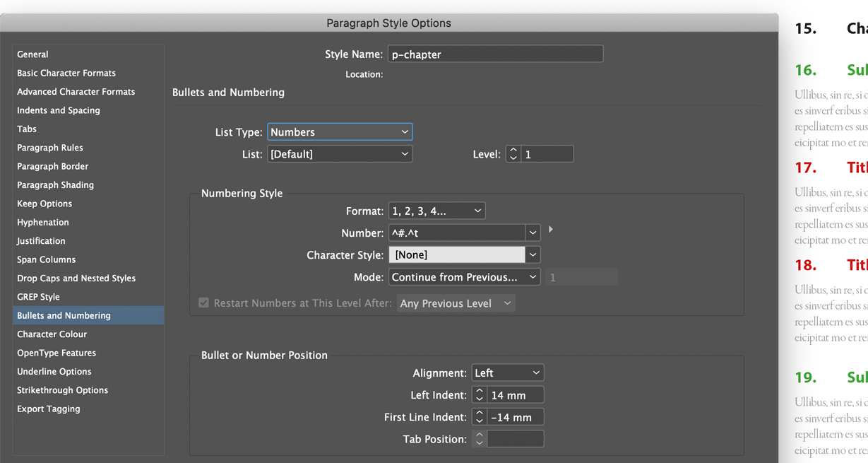
Task: Increase the Left Indent with the up arrow
Action: click(479, 391)
